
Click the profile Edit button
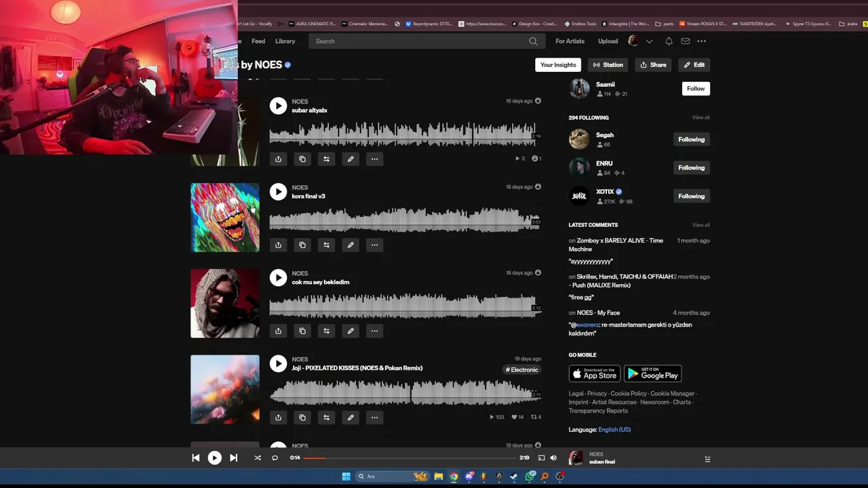(x=694, y=65)
